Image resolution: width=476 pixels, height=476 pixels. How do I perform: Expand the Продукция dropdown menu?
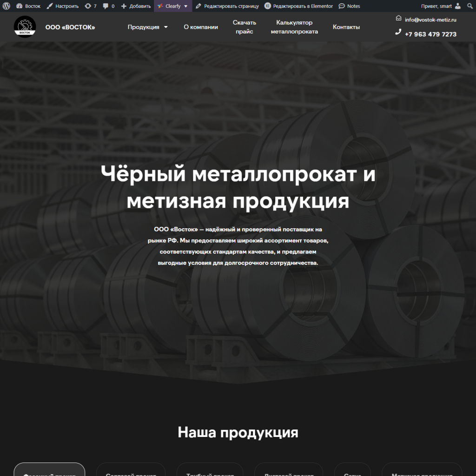click(x=147, y=27)
